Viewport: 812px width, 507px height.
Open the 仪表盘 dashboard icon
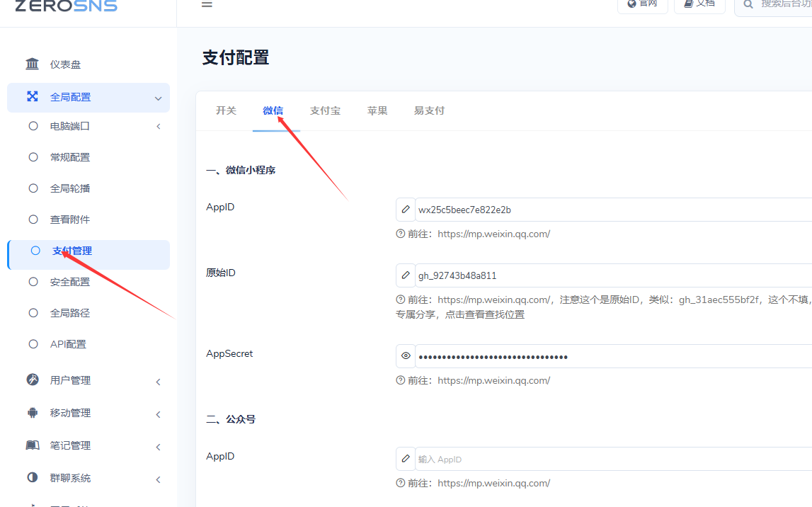pos(32,64)
